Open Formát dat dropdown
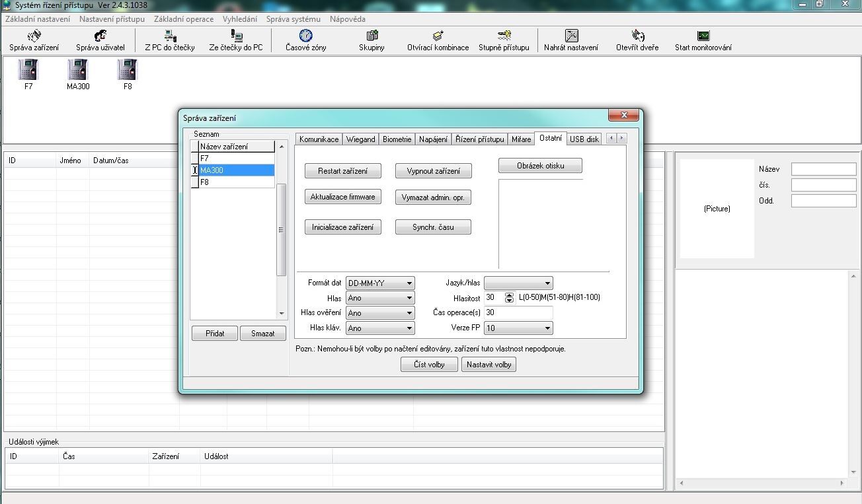862x504 pixels. (x=380, y=283)
